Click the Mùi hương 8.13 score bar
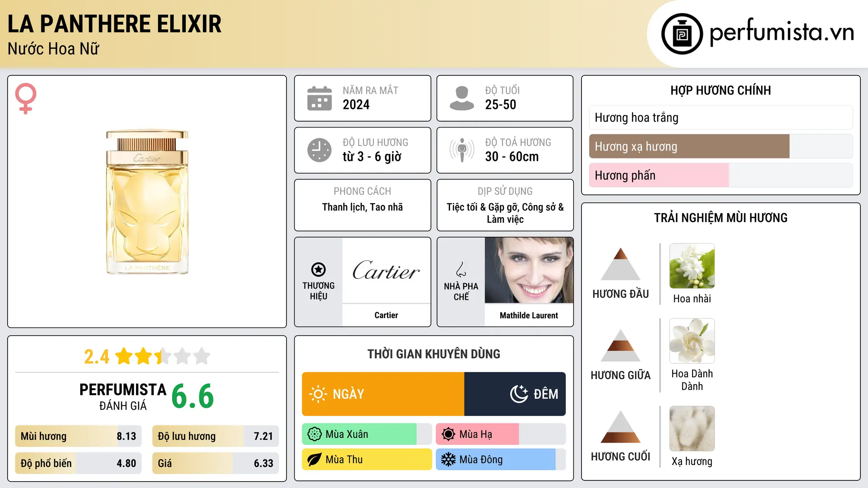The height and width of the screenshot is (488, 868). pos(78,436)
